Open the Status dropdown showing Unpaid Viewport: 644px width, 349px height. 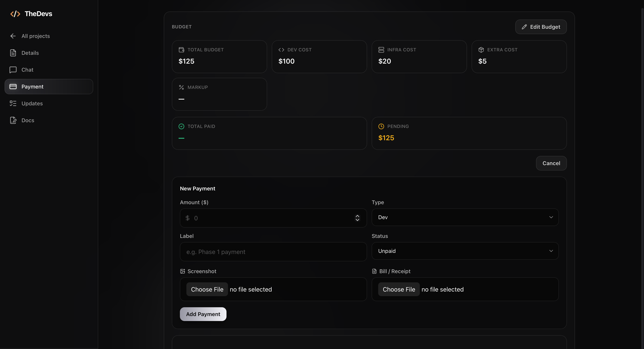point(465,251)
